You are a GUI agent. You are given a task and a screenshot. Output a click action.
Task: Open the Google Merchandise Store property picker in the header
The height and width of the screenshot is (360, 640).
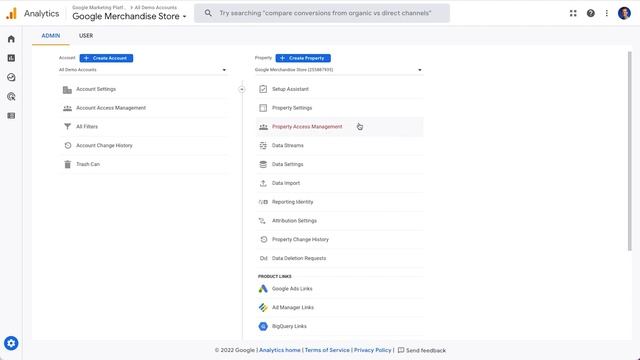129,16
